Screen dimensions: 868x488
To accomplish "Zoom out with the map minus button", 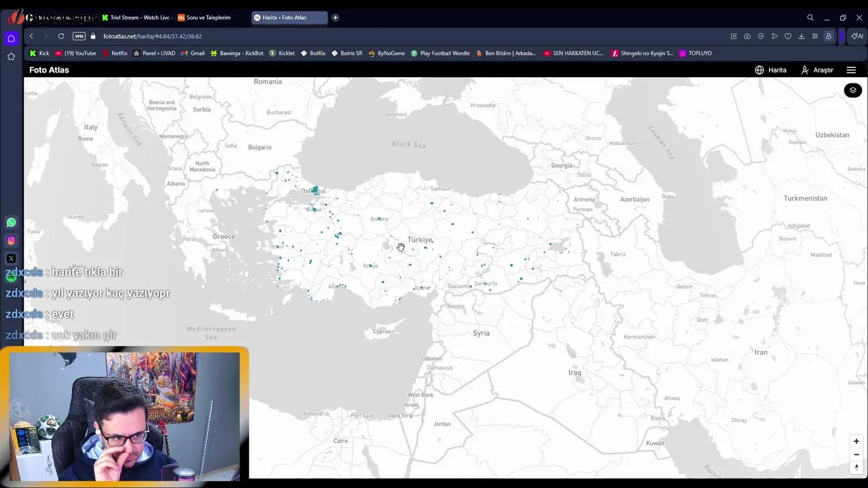I will click(x=856, y=454).
